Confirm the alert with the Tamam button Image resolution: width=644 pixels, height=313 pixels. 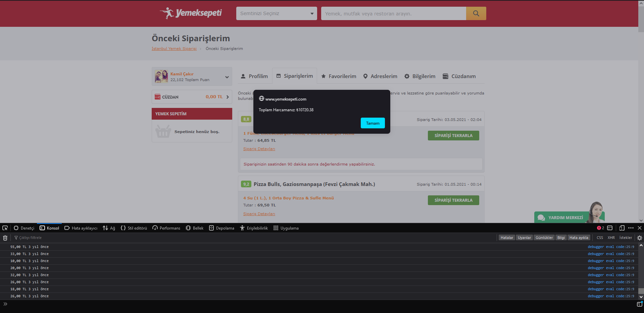coord(373,123)
